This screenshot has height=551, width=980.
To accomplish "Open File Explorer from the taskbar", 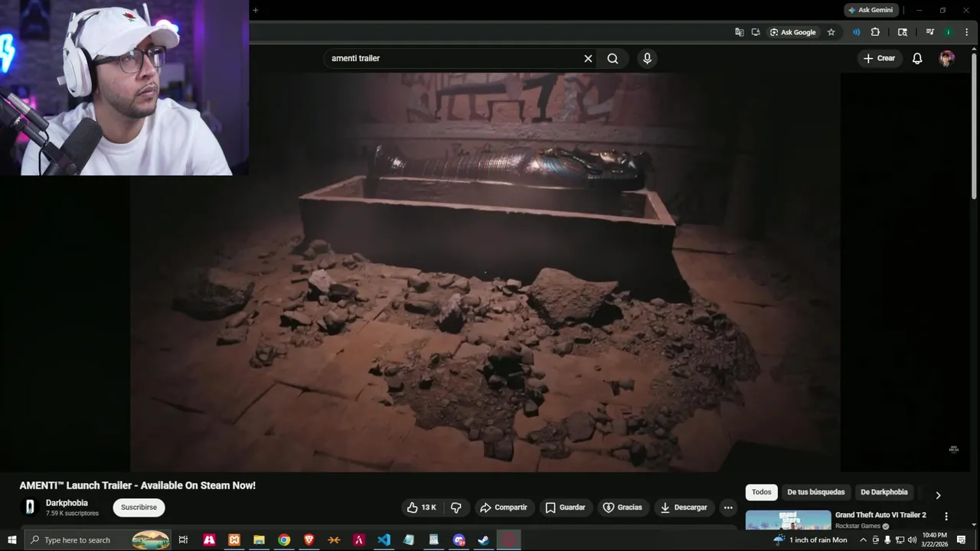I will (259, 540).
